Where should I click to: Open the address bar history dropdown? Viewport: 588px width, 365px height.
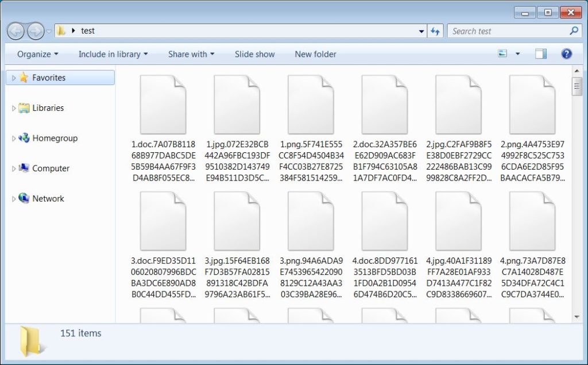(421, 31)
